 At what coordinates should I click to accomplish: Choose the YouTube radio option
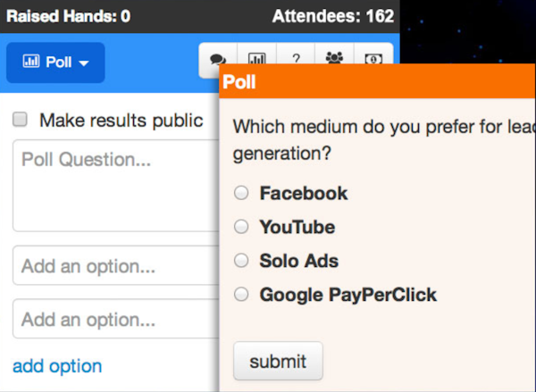pyautogui.click(x=241, y=227)
